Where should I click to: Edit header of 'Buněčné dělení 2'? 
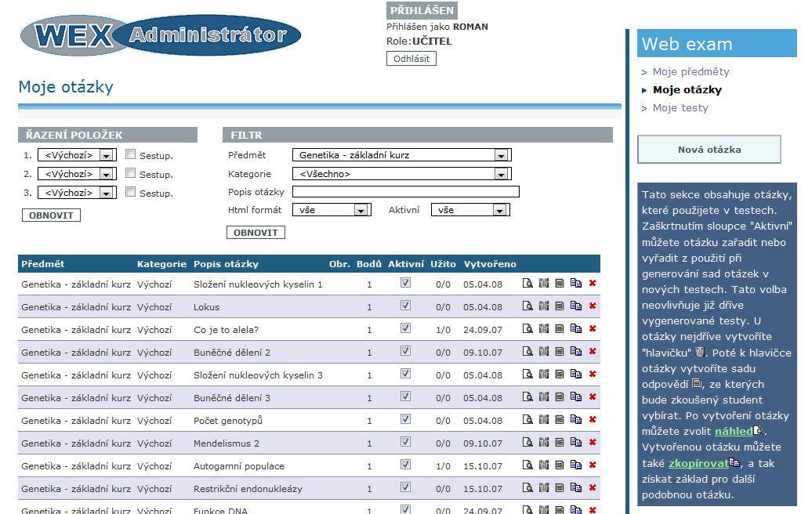[x=544, y=352]
